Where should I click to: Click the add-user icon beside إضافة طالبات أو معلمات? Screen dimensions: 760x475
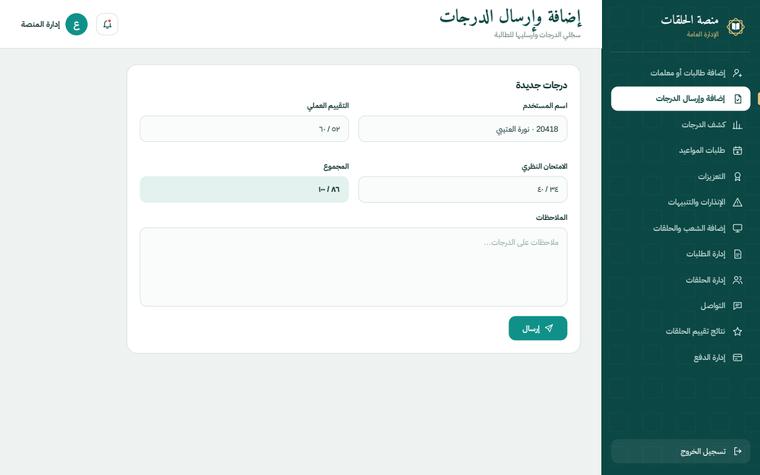tap(737, 73)
